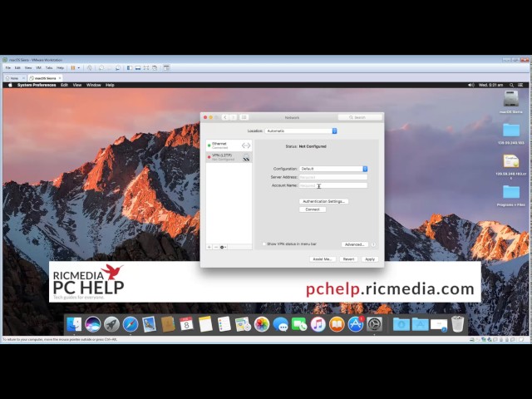
Task: Open macOS Edit menu
Action: click(x=64, y=85)
